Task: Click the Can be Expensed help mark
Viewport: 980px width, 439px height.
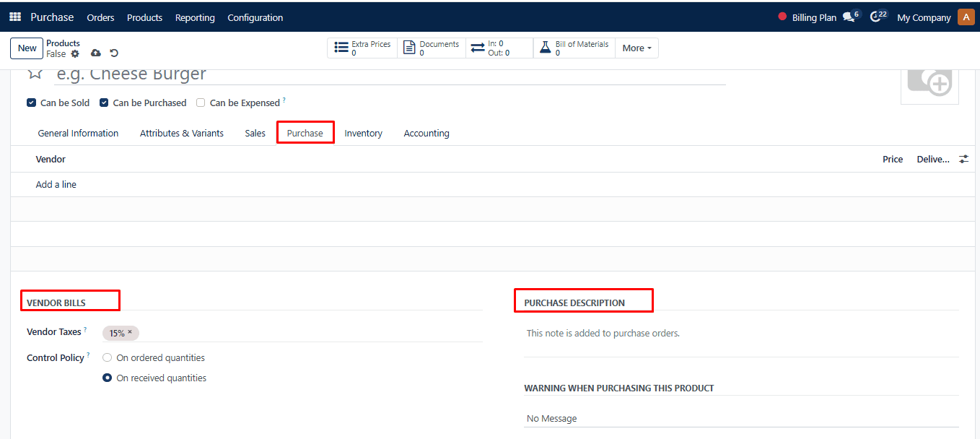Action: pyautogui.click(x=284, y=100)
